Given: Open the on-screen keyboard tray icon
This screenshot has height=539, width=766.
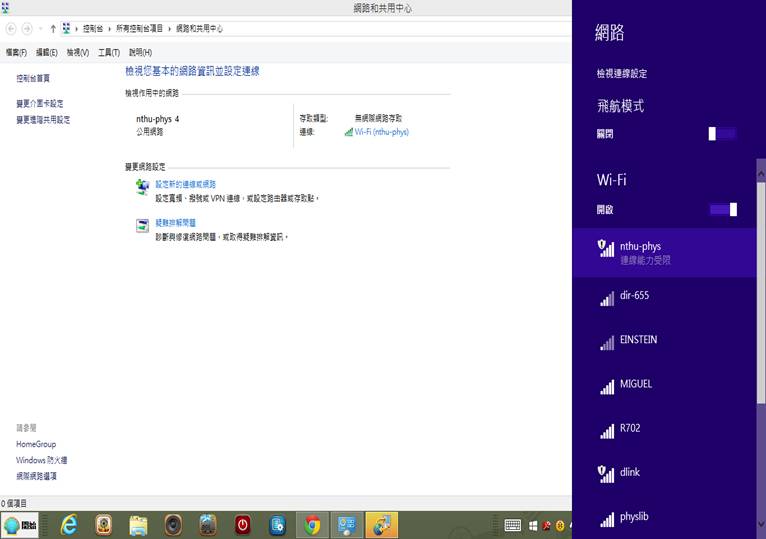Looking at the screenshot, I should click(x=512, y=525).
